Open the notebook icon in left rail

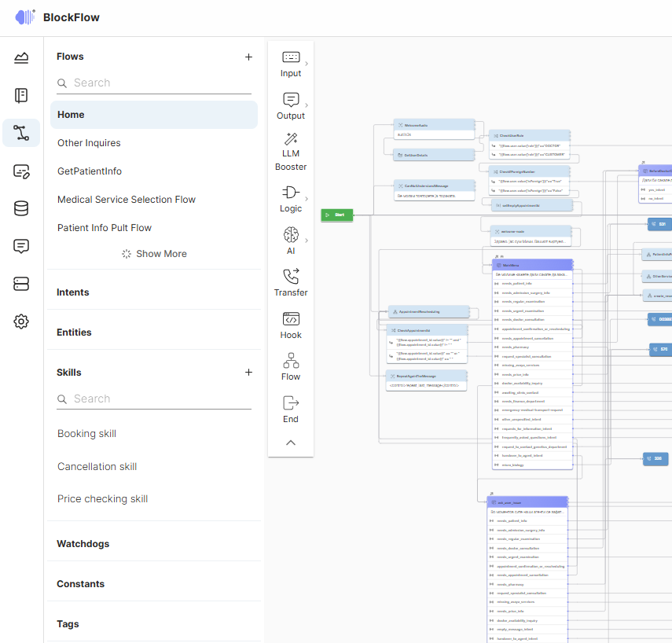(x=21, y=95)
